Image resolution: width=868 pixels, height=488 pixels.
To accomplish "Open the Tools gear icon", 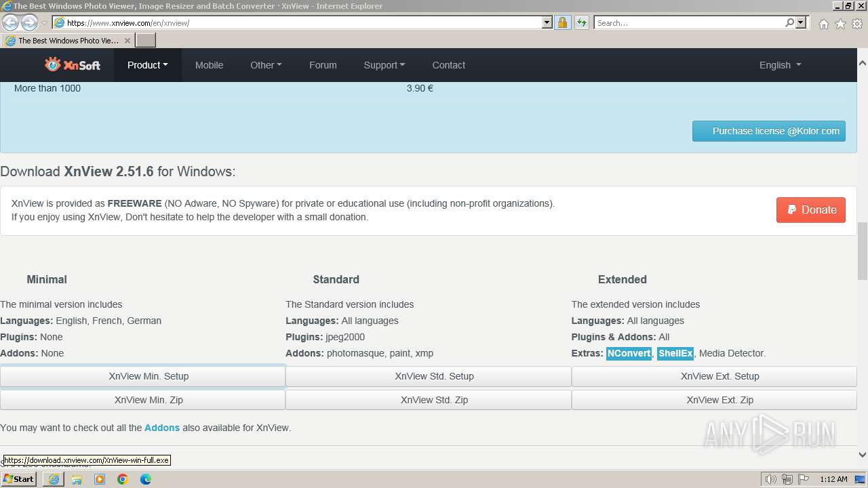I will point(857,24).
